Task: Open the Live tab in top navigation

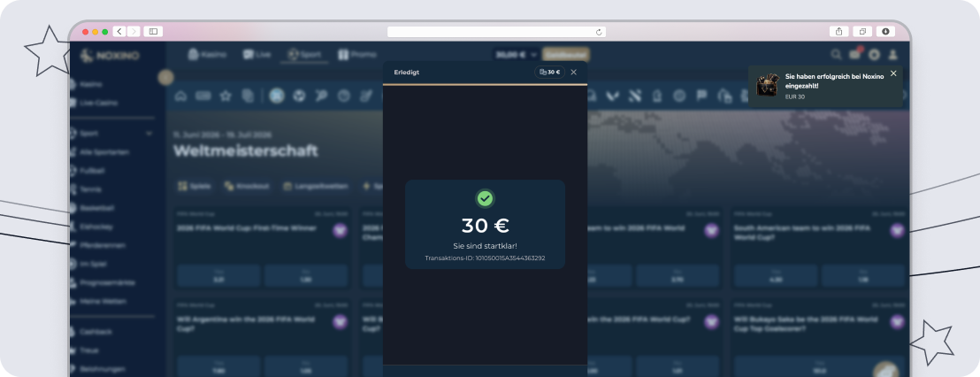Action: point(256,54)
